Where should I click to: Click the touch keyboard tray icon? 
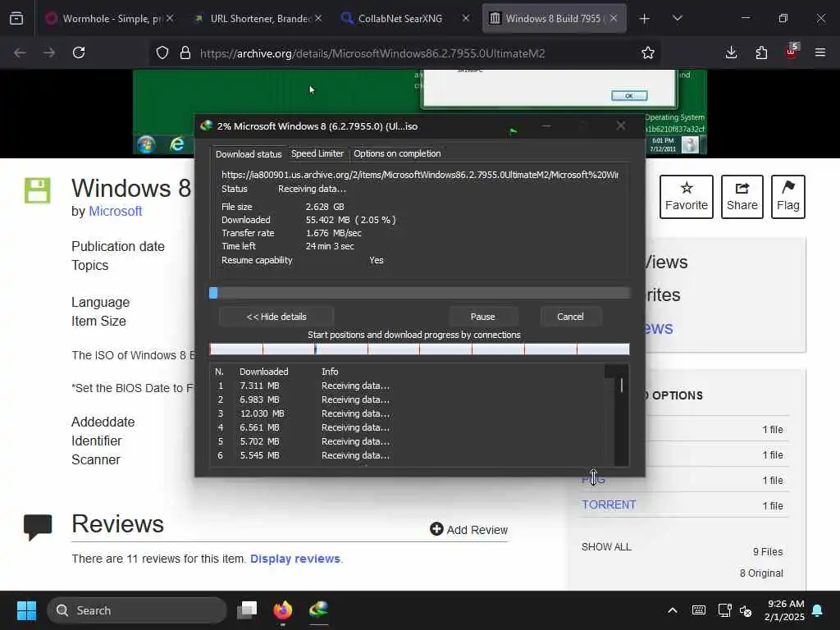(x=699, y=610)
